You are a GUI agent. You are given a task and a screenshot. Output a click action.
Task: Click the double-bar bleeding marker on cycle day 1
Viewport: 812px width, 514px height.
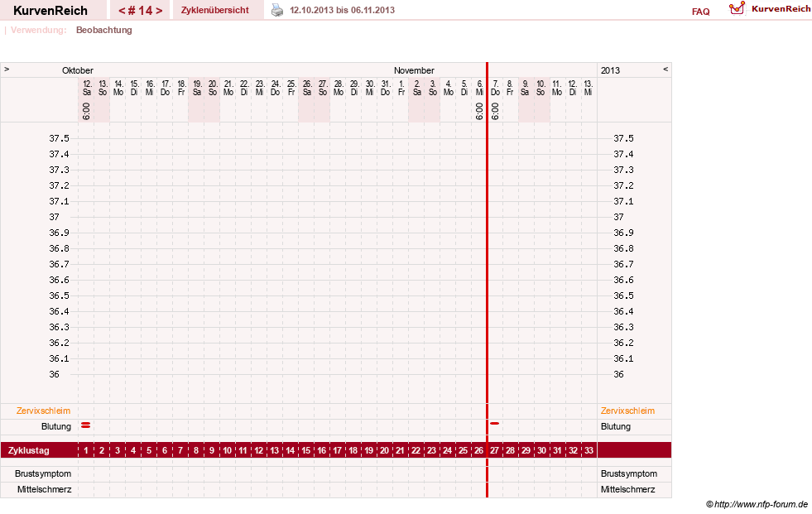click(x=86, y=425)
